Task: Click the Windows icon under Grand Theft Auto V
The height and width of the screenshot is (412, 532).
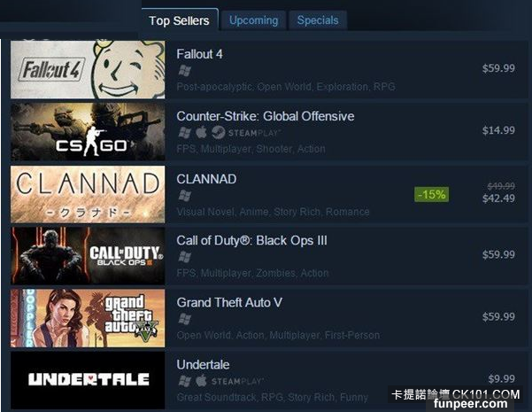Action: coord(185,319)
